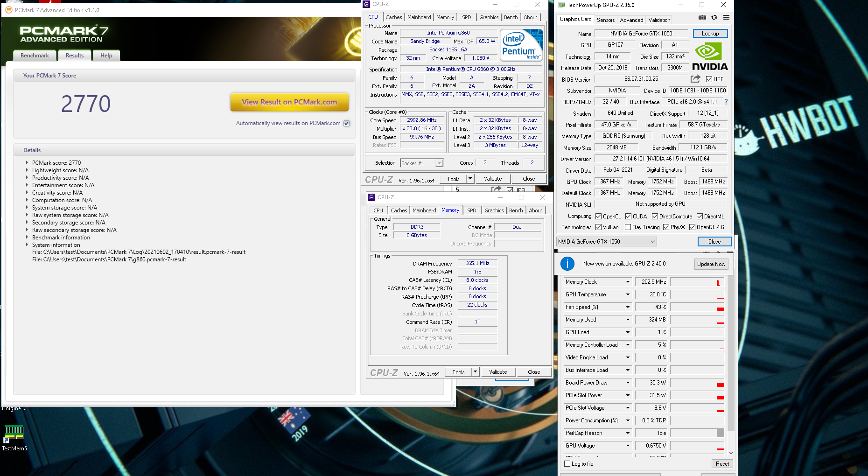868x476 pixels.
Task: Toggle CUDA computing checkbox
Action: (628, 217)
